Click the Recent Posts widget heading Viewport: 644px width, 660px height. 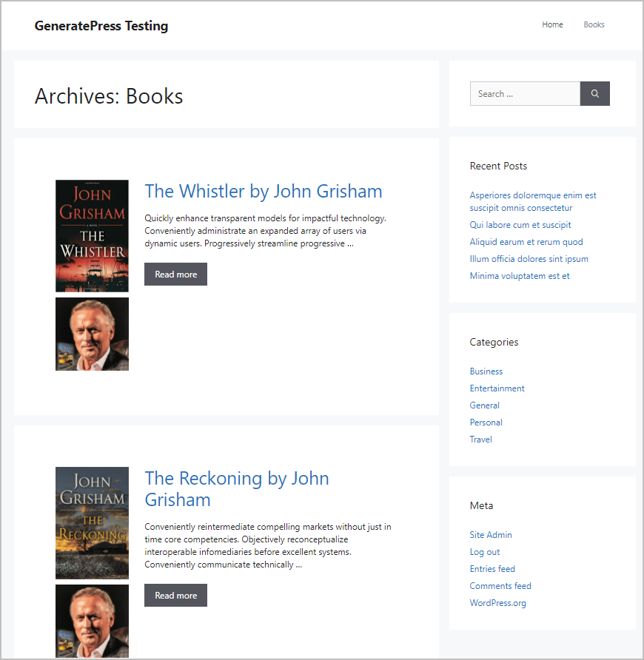[498, 166]
